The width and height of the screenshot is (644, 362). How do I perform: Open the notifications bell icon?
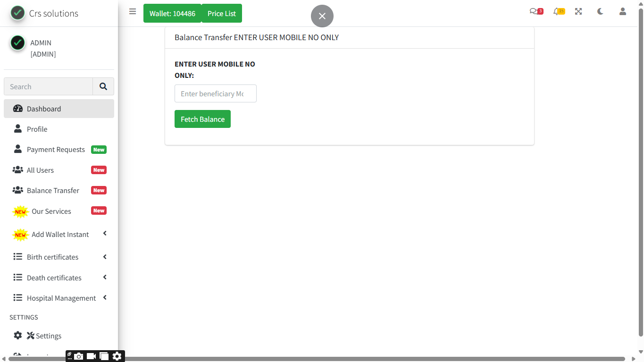pyautogui.click(x=558, y=12)
